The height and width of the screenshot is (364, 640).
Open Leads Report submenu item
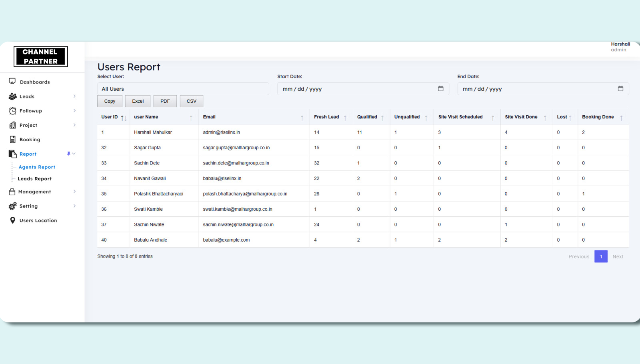click(x=35, y=179)
